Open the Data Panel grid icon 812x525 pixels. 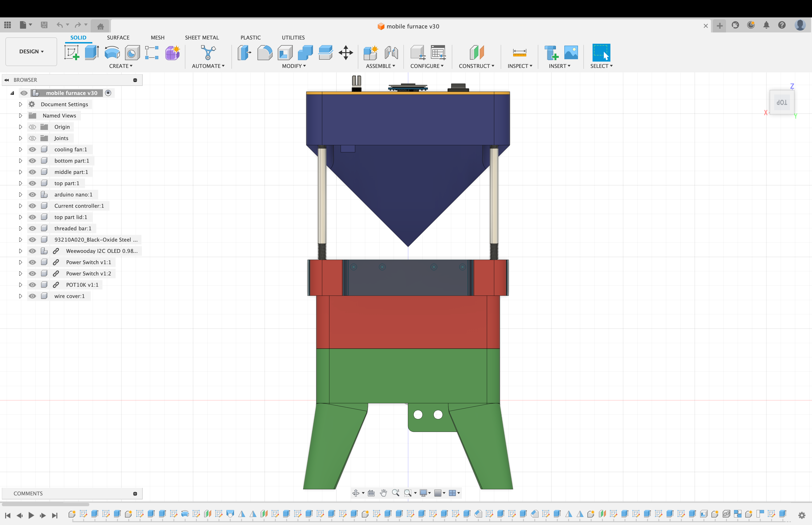(x=8, y=25)
